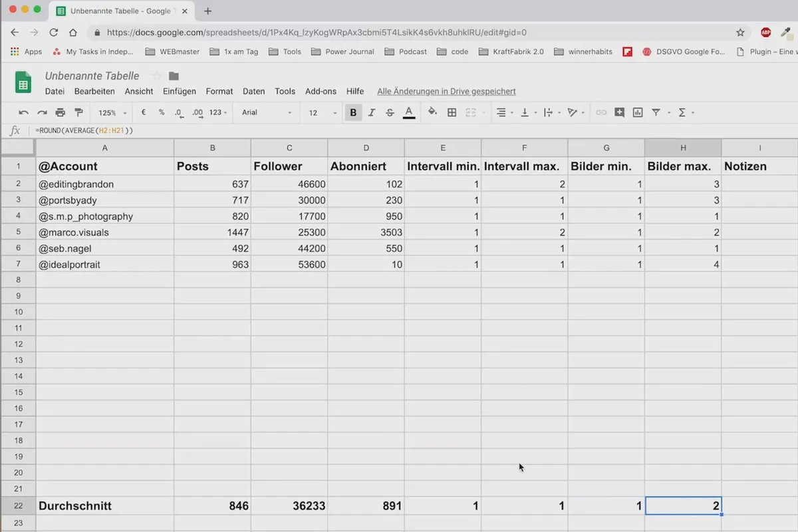Open the fill color bucket

(432, 112)
